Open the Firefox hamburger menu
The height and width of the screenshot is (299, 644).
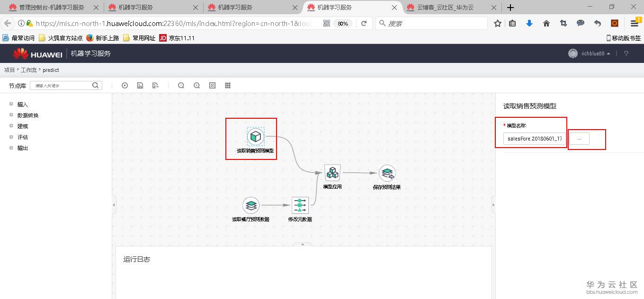pyautogui.click(x=635, y=23)
